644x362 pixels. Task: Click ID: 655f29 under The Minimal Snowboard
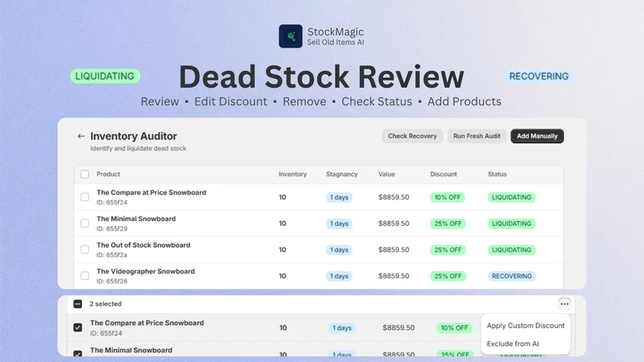112,228
